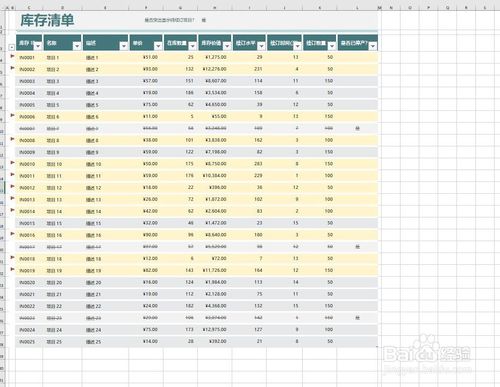The width and height of the screenshot is (500, 387).
Task: Click the flag icon on row IN0012
Action: tap(12, 186)
